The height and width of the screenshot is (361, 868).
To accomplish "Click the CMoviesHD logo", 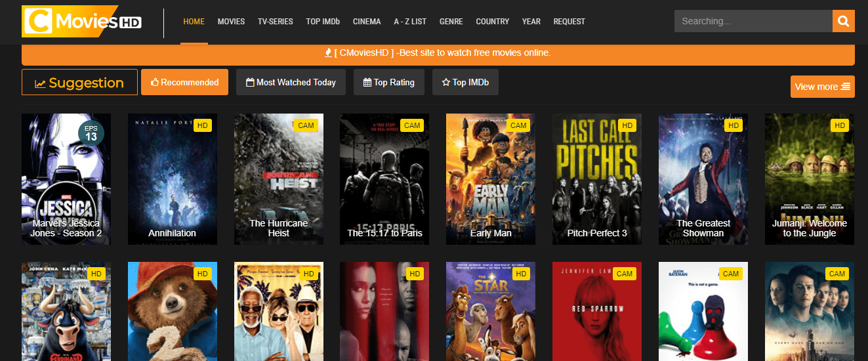I will (81, 22).
